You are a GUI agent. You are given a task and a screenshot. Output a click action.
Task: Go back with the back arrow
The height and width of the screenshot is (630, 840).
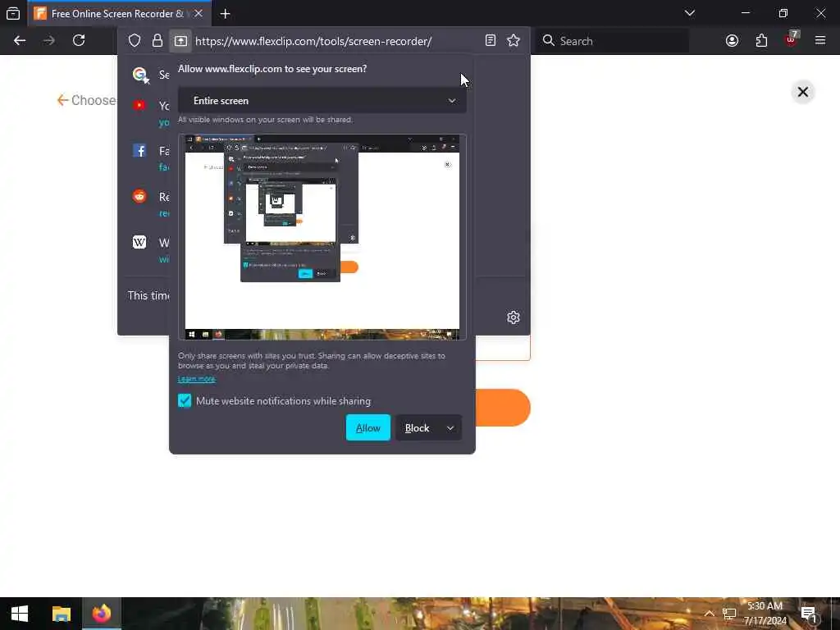coord(20,41)
